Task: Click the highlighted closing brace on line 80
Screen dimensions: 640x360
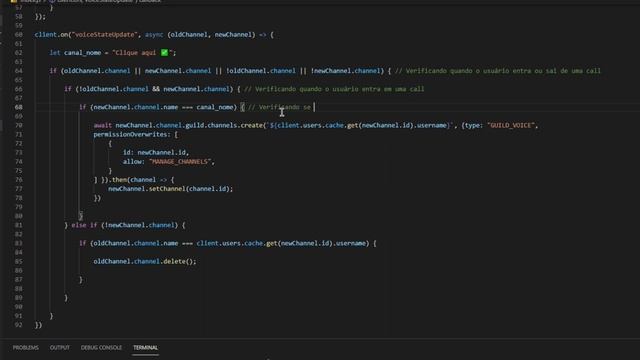Action: pos(81,216)
